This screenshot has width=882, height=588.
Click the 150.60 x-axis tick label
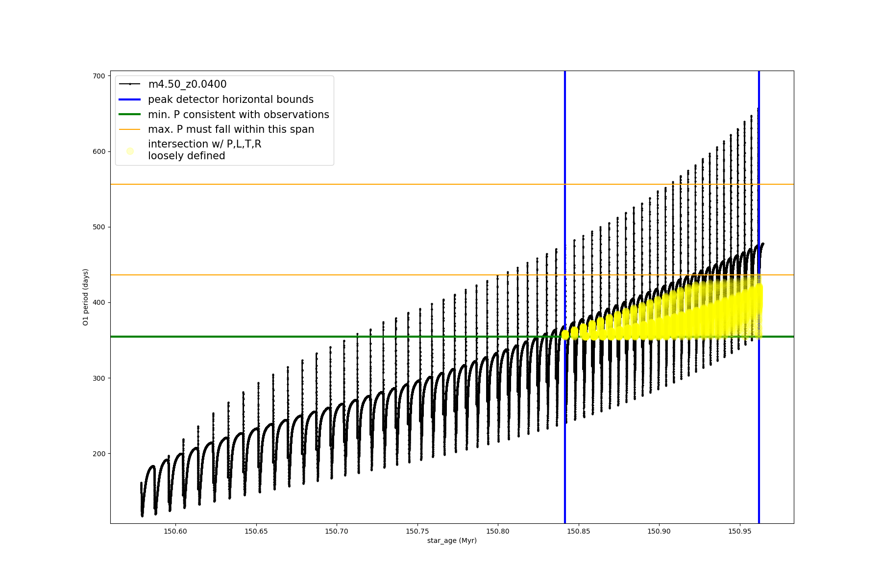click(x=175, y=531)
